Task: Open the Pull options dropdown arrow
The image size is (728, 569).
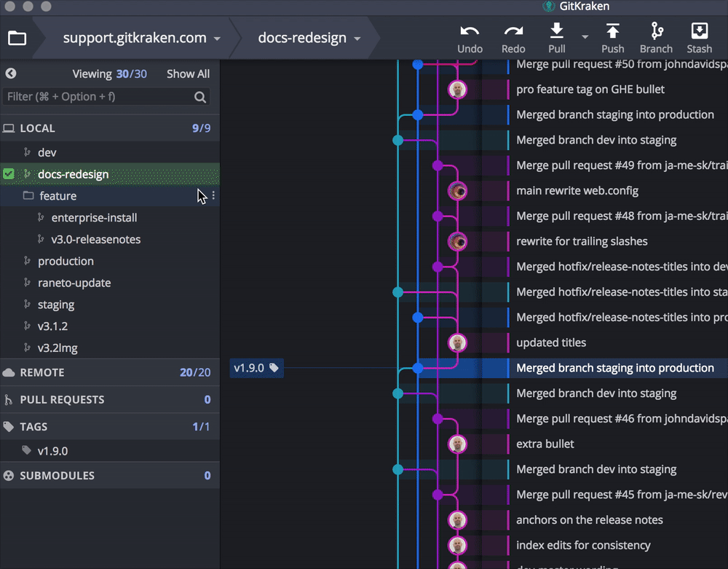Action: point(585,36)
